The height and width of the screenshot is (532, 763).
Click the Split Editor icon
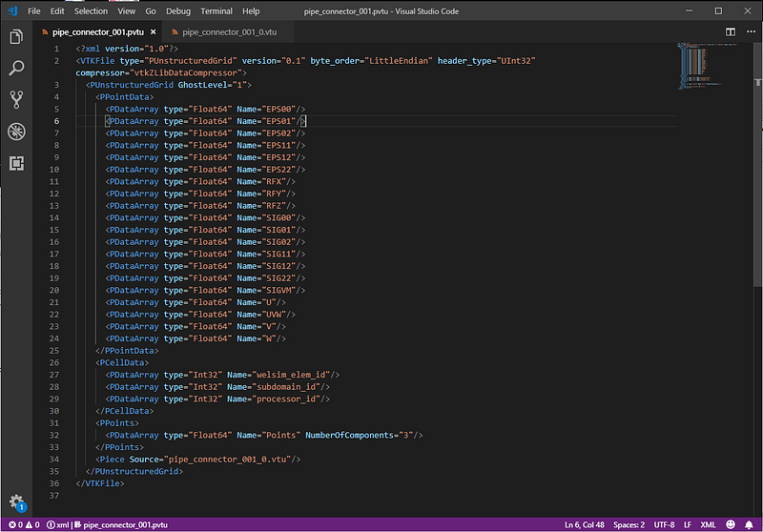[x=730, y=31]
